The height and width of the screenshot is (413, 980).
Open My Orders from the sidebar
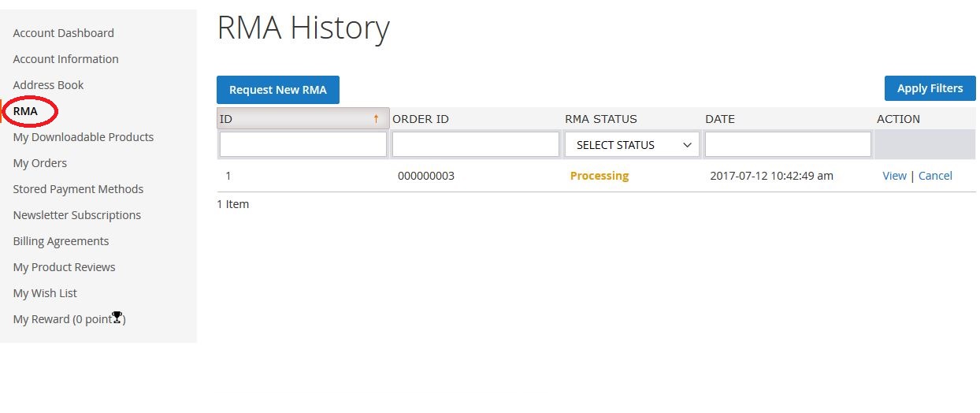[x=39, y=163]
